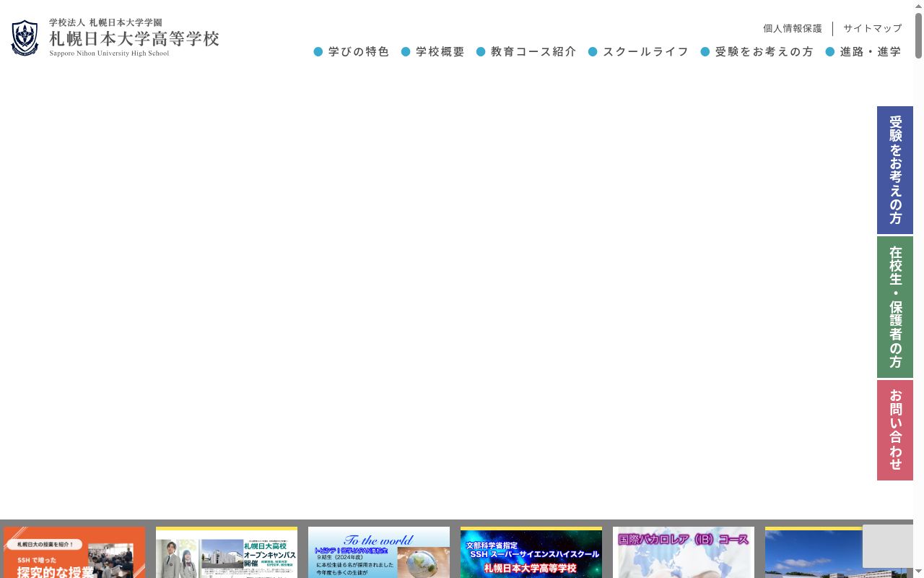
Task: Go to スクールライフ in the top navigation
Action: pos(639,52)
